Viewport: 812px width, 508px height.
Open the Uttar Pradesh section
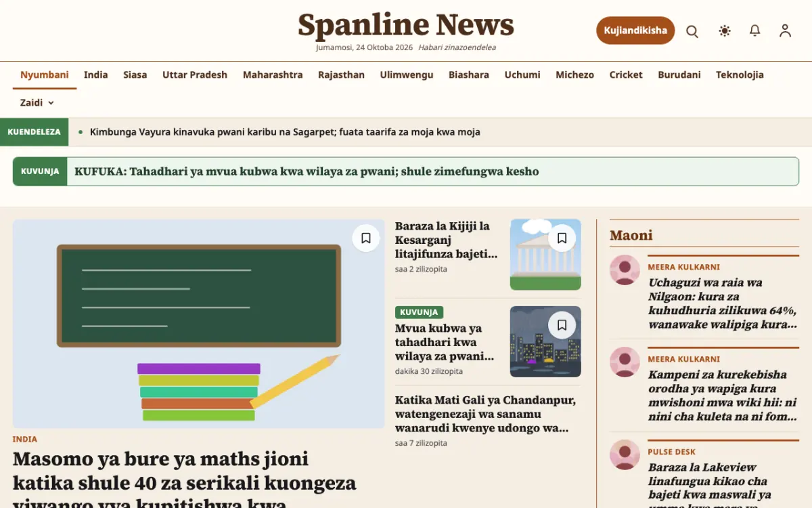[x=195, y=75]
